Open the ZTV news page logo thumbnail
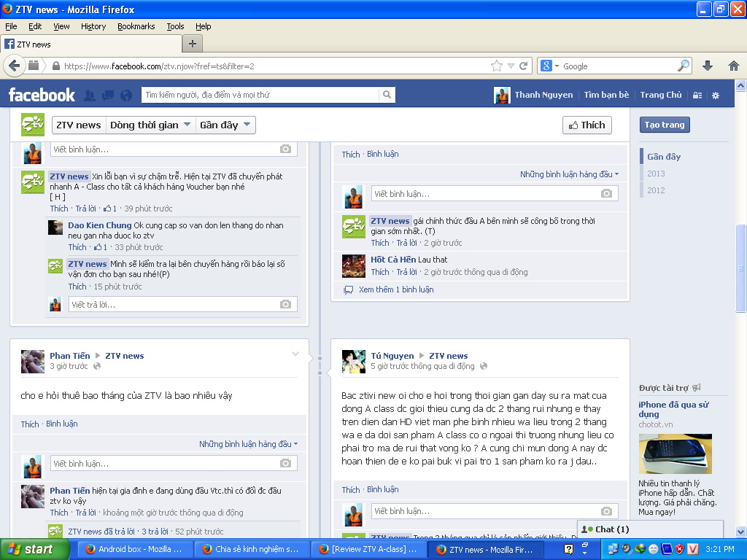Screen dimensions: 747x560 tap(33, 125)
